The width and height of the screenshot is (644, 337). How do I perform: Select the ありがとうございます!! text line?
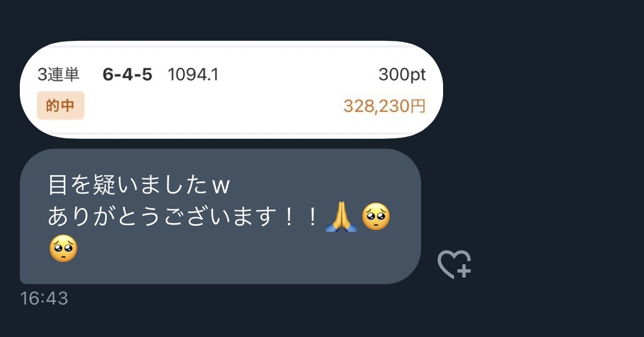[183, 216]
